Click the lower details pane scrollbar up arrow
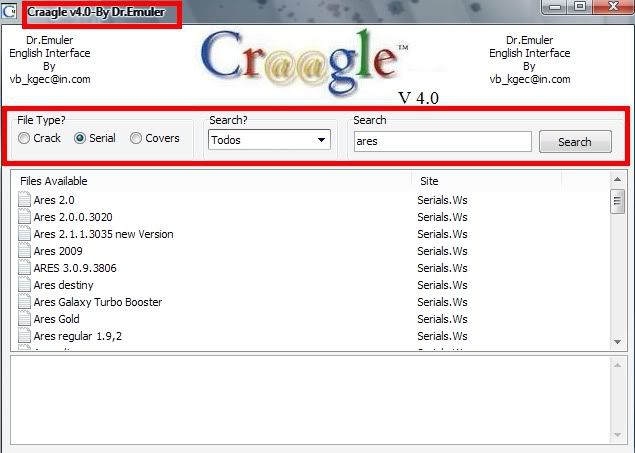The width and height of the screenshot is (635, 453). click(617, 365)
